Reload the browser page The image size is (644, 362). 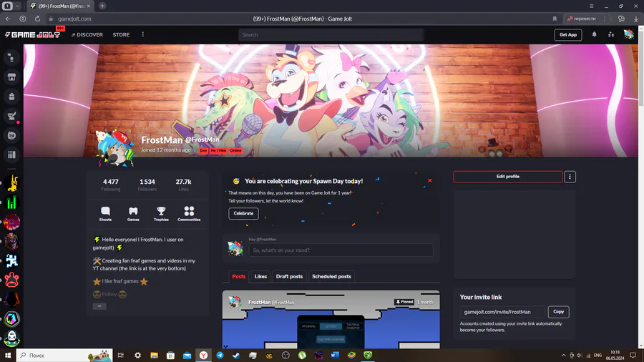37,19
